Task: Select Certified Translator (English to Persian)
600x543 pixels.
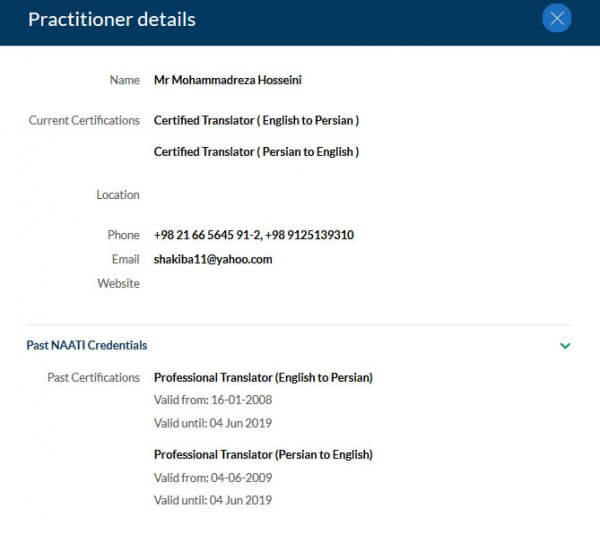Action: [256, 121]
